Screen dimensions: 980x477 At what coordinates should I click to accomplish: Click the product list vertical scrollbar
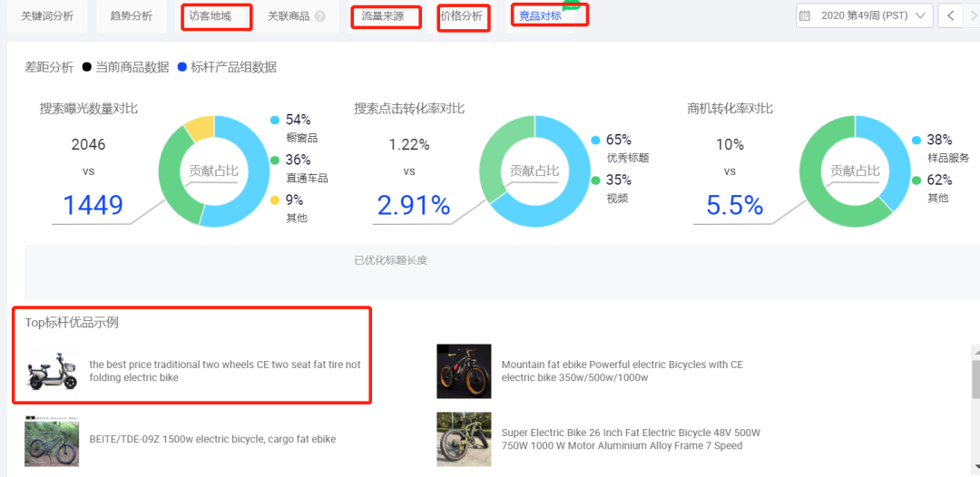coord(975,379)
